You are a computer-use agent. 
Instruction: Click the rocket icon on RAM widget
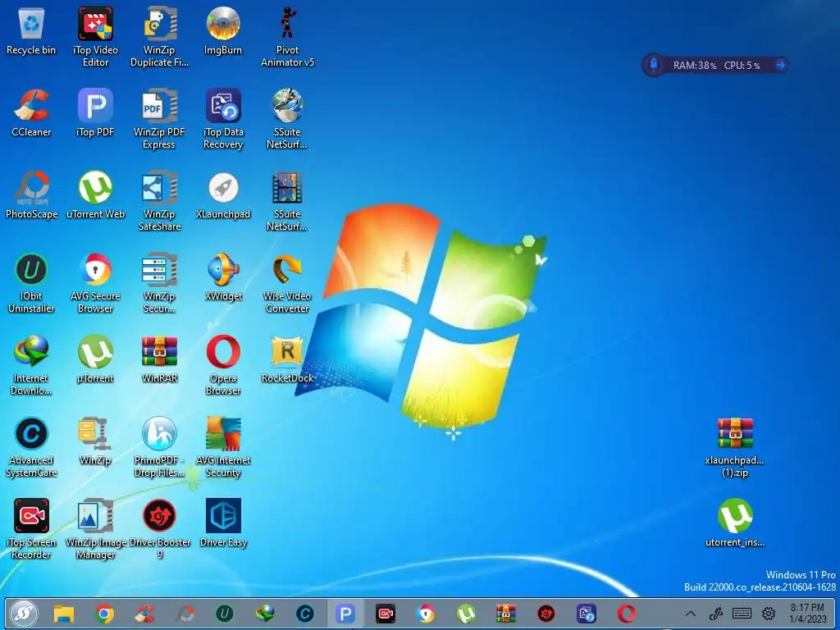point(654,65)
